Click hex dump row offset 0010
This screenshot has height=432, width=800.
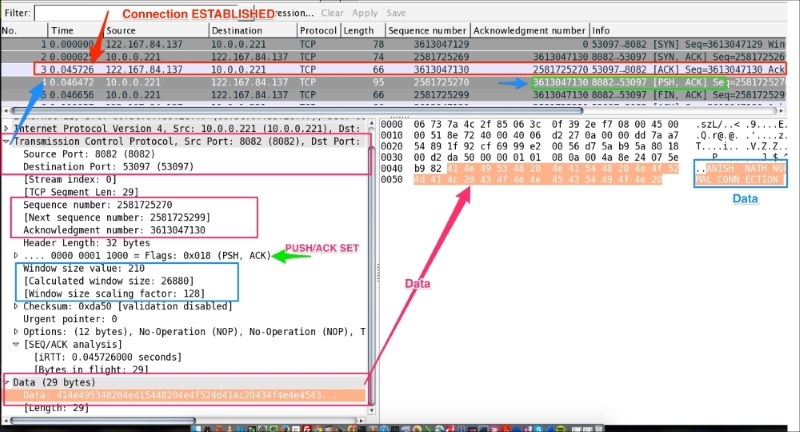[392, 136]
